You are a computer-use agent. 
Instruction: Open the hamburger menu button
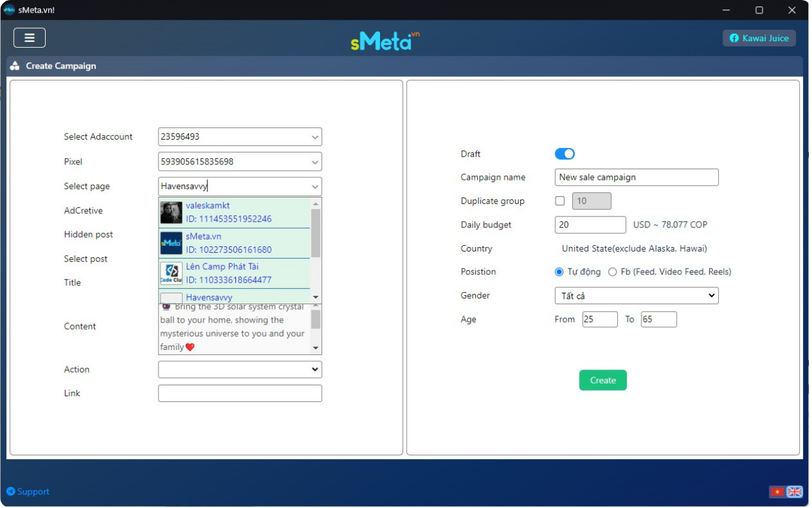tap(29, 38)
